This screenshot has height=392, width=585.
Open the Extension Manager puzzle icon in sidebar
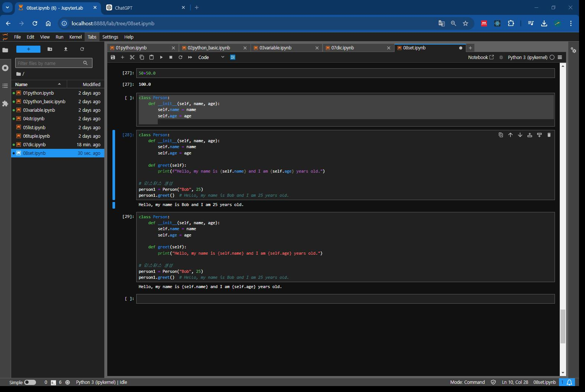click(x=5, y=104)
